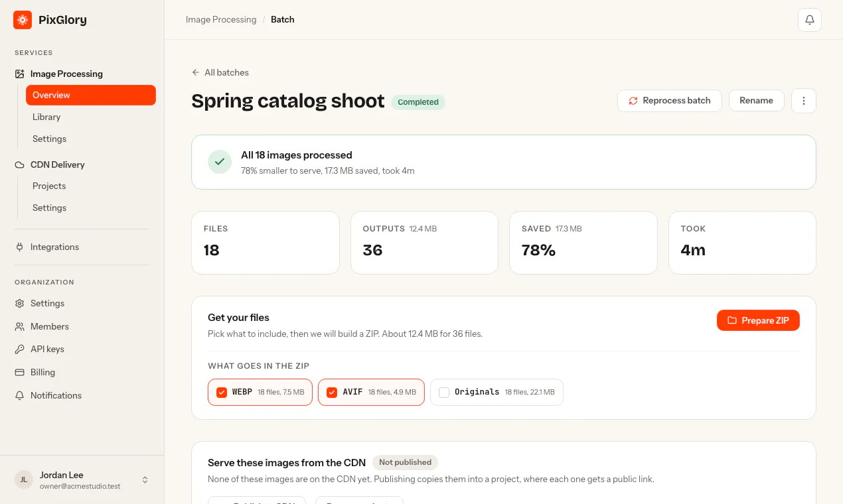
Task: Click the Batch breadcrumb text
Action: pyautogui.click(x=283, y=19)
